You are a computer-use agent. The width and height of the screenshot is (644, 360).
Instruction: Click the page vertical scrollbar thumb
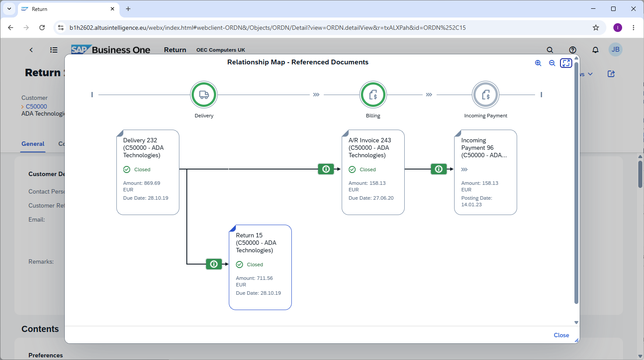click(x=640, y=174)
